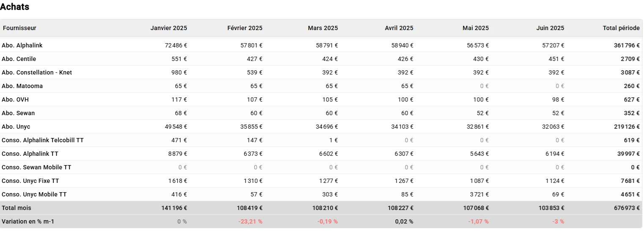
Task: Click Conso. Alphalink TT total 39 997 €
Action: click(628, 154)
